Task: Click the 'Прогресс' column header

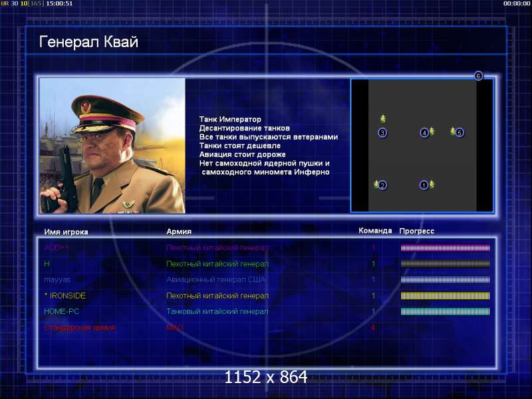Action: pyautogui.click(x=417, y=231)
